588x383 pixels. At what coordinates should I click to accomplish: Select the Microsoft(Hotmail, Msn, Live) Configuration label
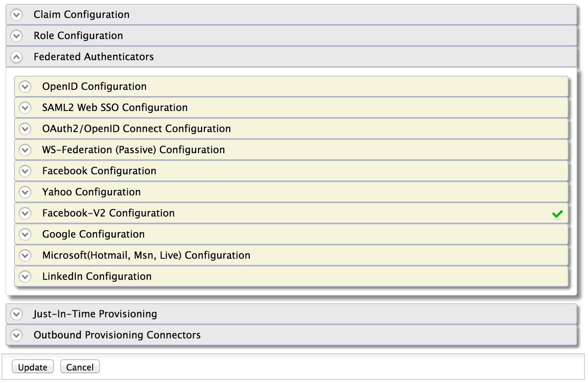click(146, 255)
